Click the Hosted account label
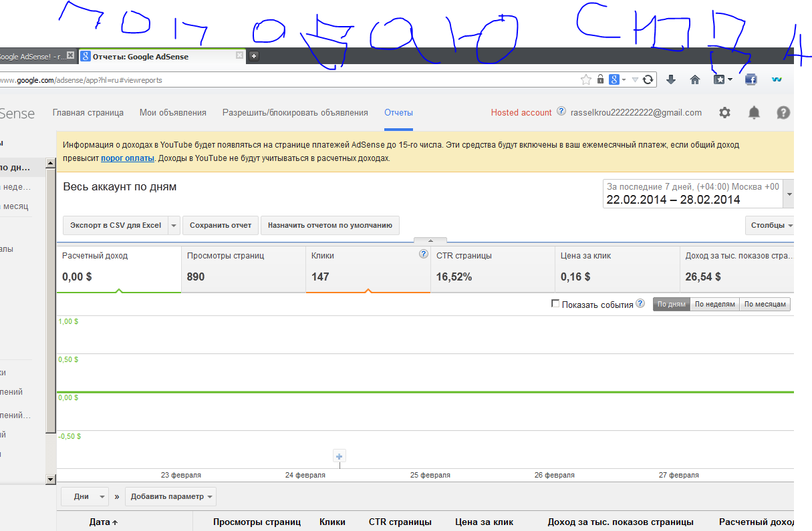Image resolution: width=812 pixels, height=531 pixels. (521, 112)
